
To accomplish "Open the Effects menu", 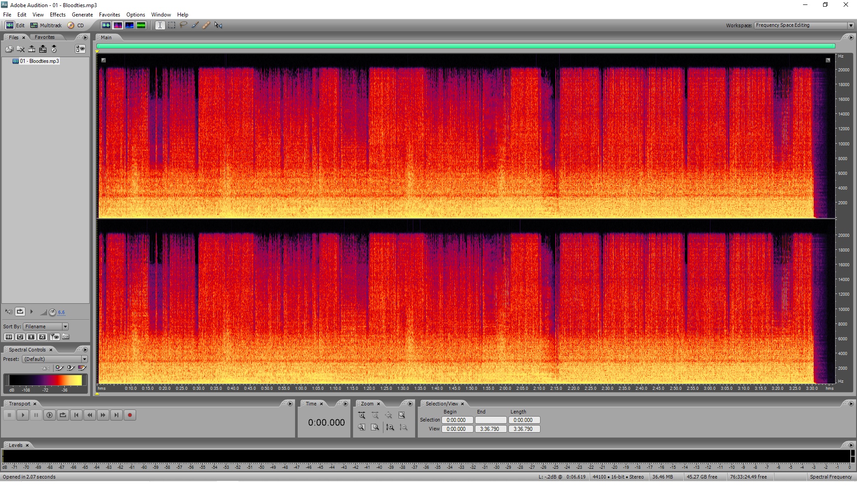I will (58, 15).
